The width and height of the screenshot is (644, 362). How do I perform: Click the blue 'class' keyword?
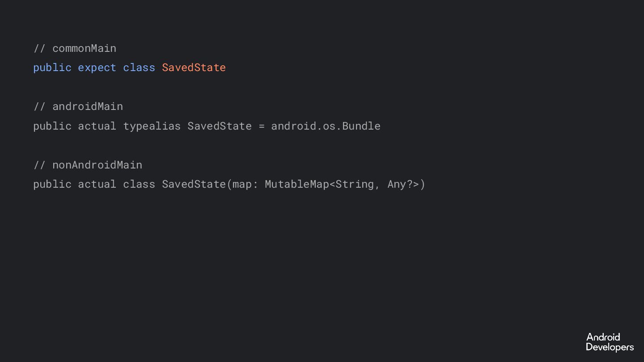[139, 67]
